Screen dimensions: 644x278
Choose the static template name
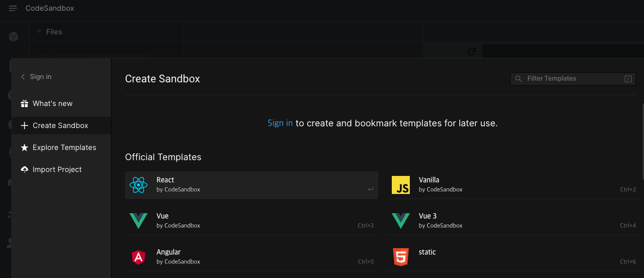tap(427, 252)
